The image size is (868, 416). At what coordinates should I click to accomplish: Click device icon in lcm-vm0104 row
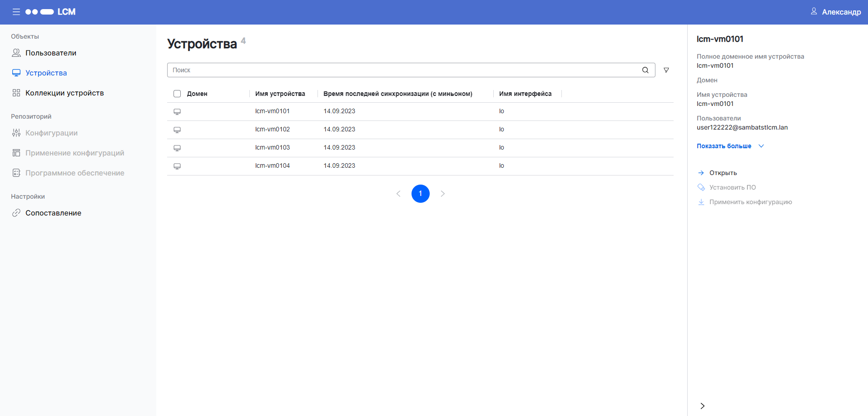(x=177, y=166)
